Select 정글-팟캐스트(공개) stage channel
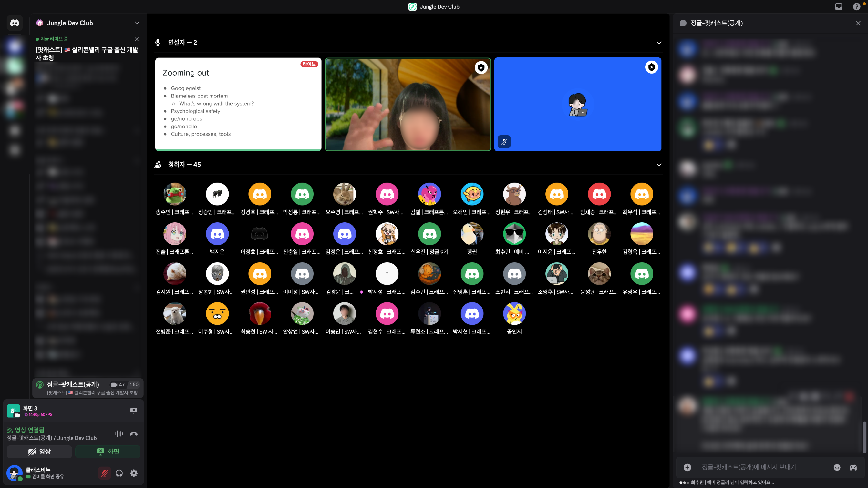This screenshot has width=868, height=488. point(73,384)
